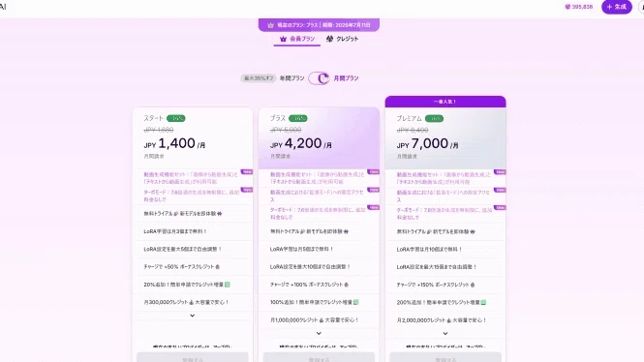
Task: Click LoRA学習は月3個まで無料 row
Action: point(192,231)
